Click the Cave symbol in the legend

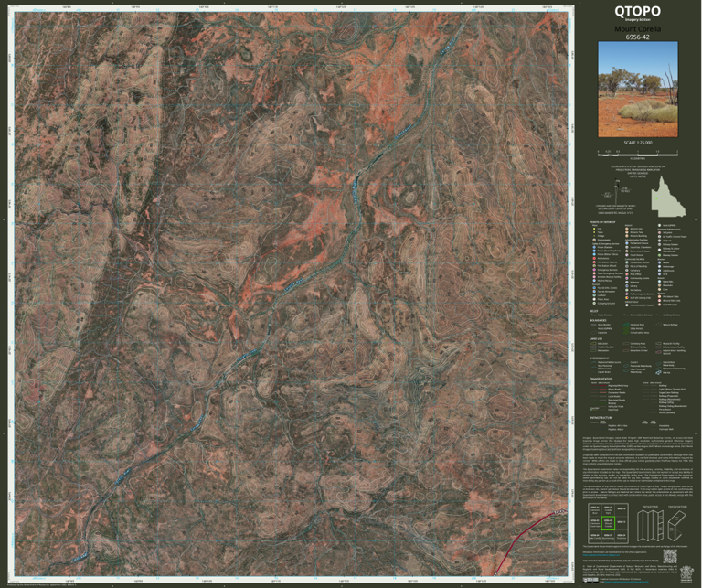pyautogui.click(x=659, y=289)
